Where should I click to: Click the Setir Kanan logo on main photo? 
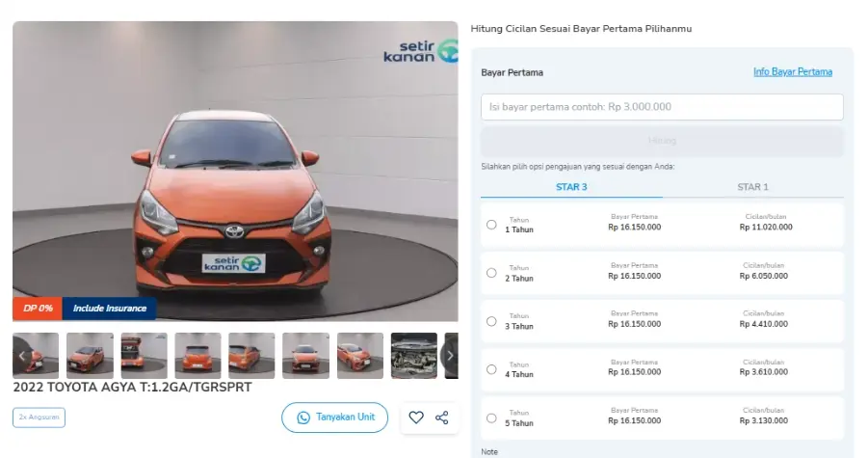(x=420, y=50)
